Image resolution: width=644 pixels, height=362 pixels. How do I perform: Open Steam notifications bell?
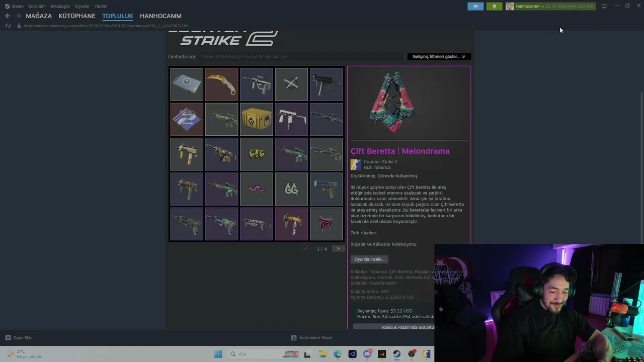coord(494,6)
